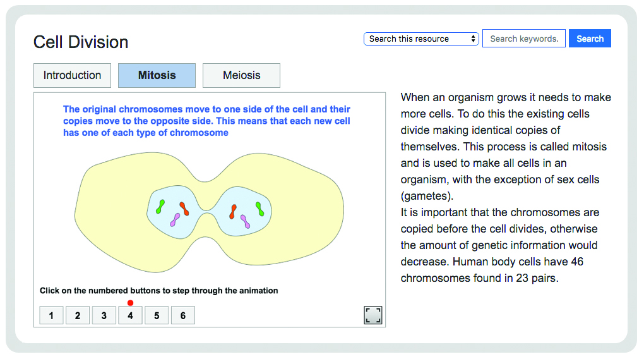Select the orange chromosome in the left nucleus
The height and width of the screenshot is (359, 644).
coord(184,209)
